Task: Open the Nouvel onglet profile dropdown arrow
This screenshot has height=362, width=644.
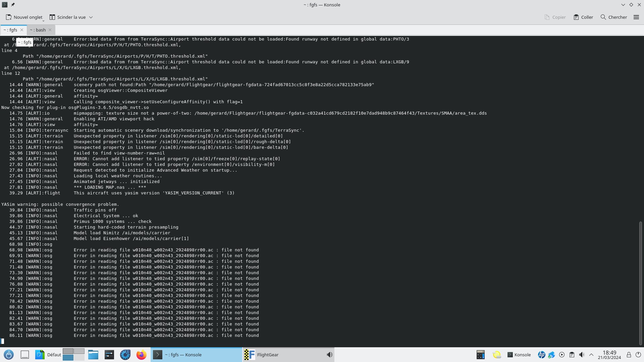Action: pyautogui.click(x=43, y=20)
